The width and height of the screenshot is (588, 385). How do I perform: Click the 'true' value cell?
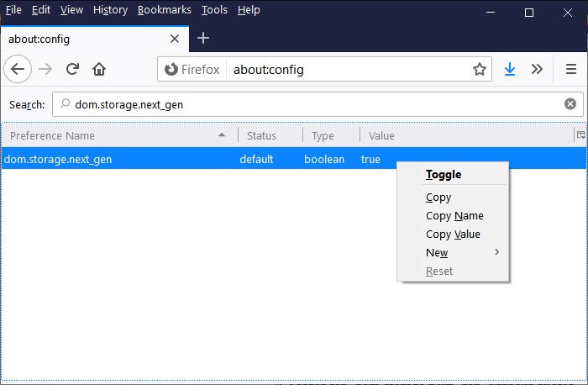(x=370, y=159)
